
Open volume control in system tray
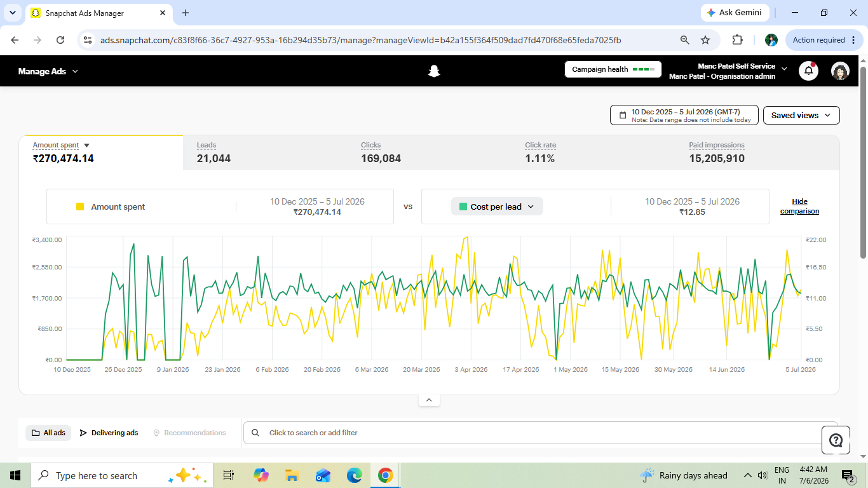[x=763, y=475]
